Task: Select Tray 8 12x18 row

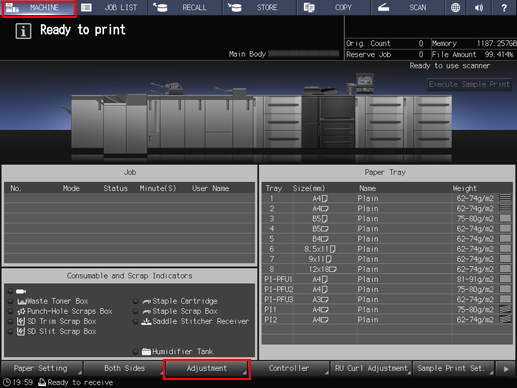Action: click(387, 269)
